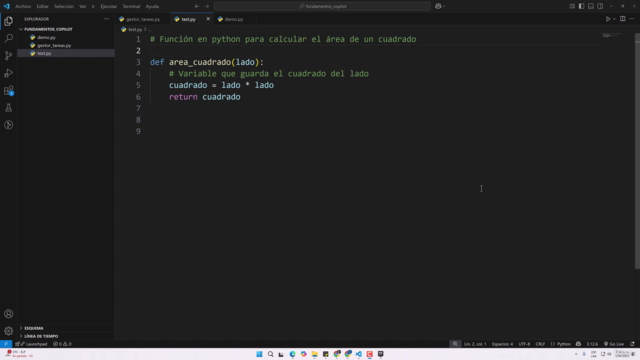Open errors and warnings counter in status bar
640x360 pixels.
62,344
